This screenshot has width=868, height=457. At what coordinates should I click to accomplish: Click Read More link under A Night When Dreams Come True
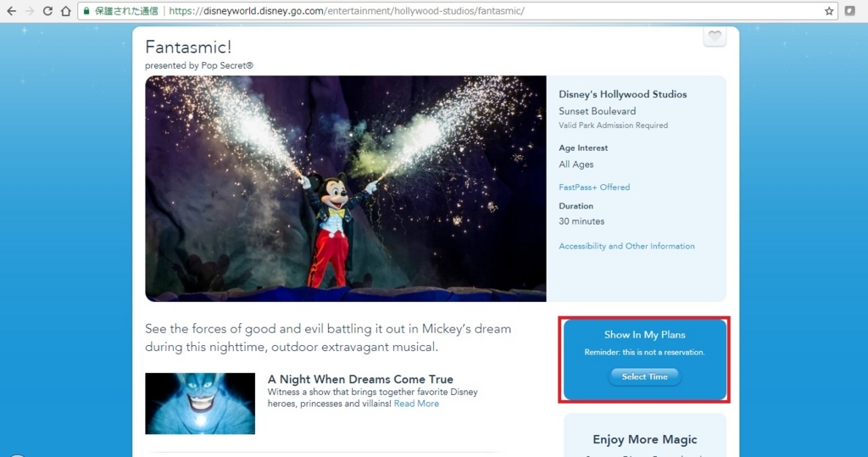pos(416,404)
